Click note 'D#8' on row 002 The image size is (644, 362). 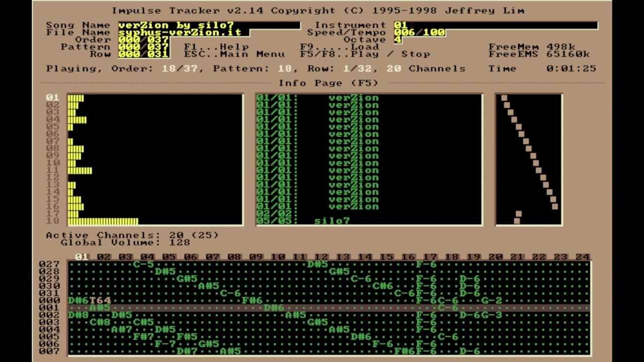[78, 315]
